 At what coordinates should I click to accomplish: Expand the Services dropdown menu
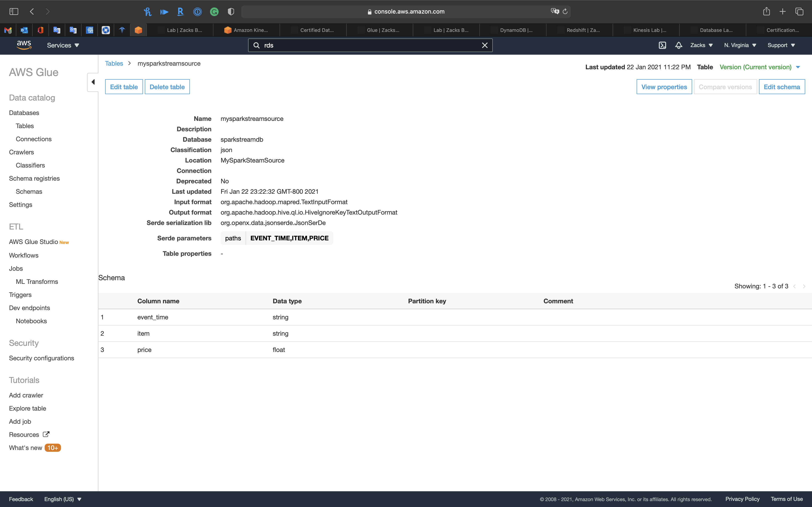click(63, 45)
